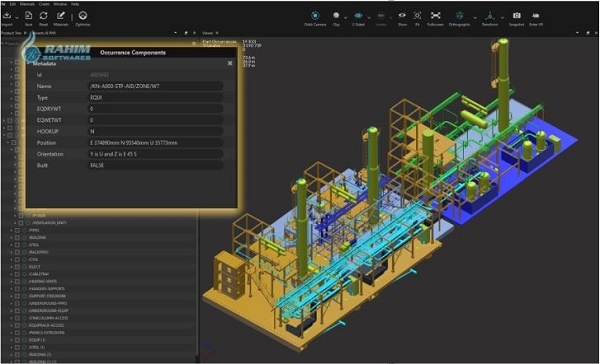The image size is (600, 364).
Task: Select the Clay render mode icon
Action: point(336,15)
